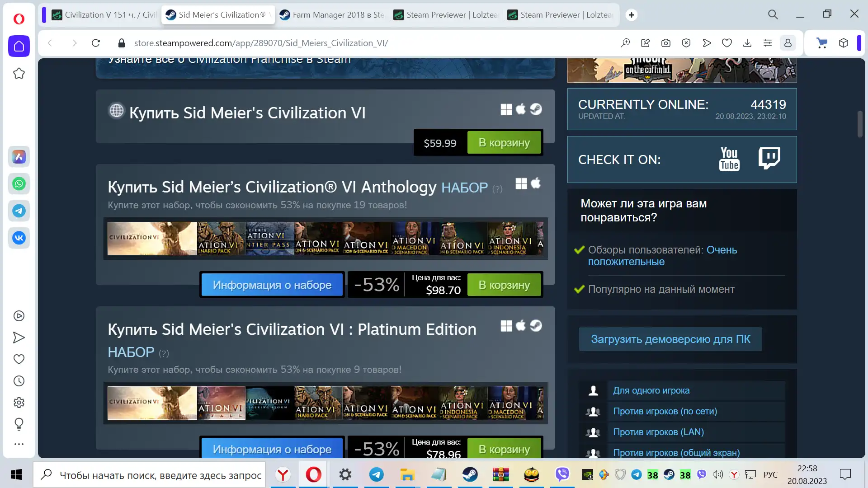Select the Sid Meier's Civilization tab
Screen dimensions: 868x488
(x=218, y=15)
